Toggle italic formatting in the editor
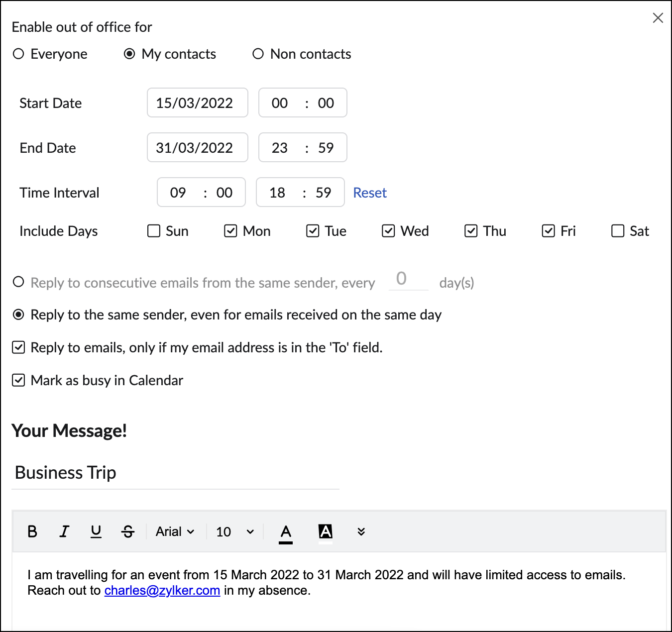This screenshot has height=632, width=672. pos(64,531)
